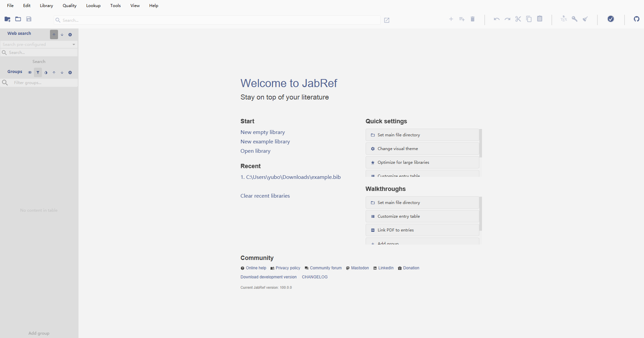Click New empty library link

click(x=263, y=132)
